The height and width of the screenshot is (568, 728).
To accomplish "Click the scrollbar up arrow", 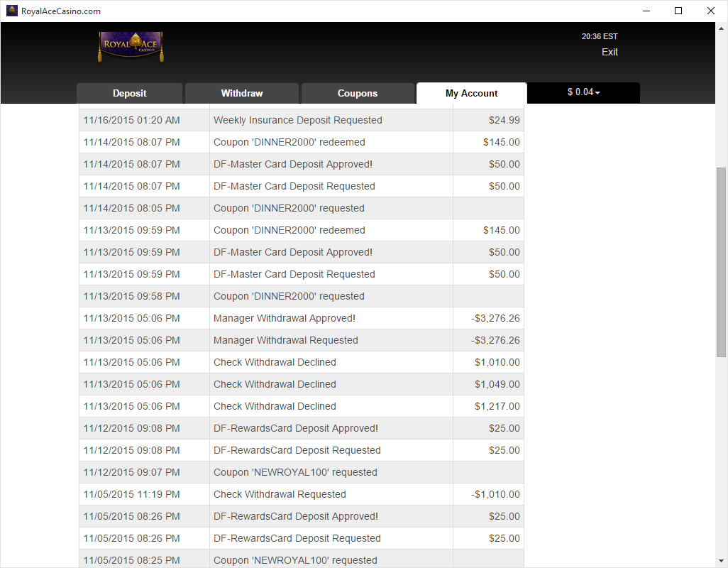I will pos(721,28).
